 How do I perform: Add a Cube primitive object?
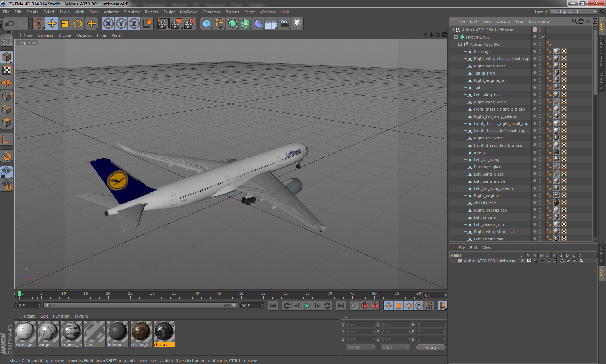click(x=206, y=24)
